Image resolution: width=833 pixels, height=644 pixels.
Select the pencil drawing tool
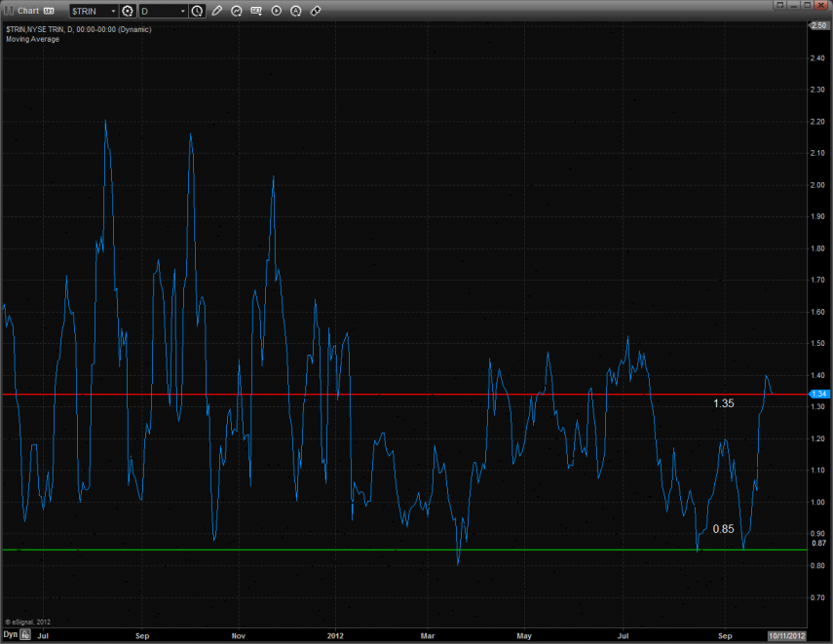click(x=216, y=11)
